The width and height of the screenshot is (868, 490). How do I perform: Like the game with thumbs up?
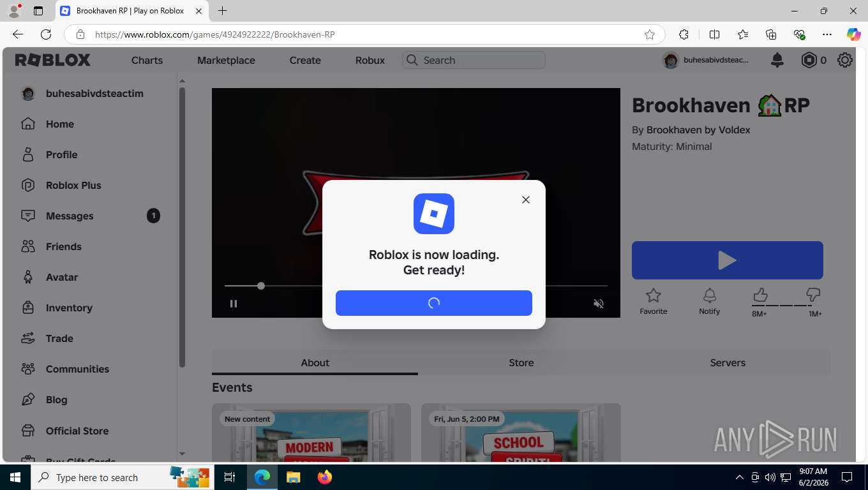coord(759,295)
